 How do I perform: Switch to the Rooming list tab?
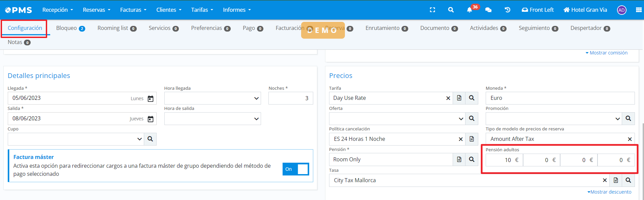coord(117,28)
